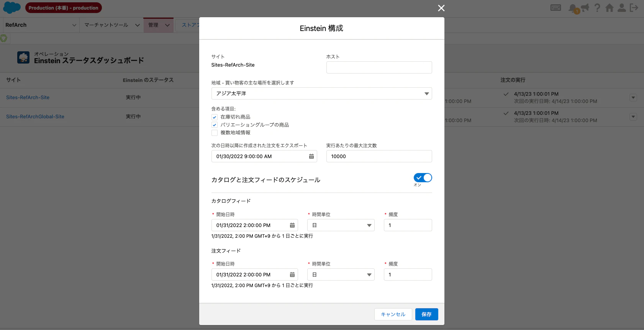The height and width of the screenshot is (330, 644).
Task: Open the 地域 dropdown showing アジア太平洋
Action: click(x=322, y=93)
